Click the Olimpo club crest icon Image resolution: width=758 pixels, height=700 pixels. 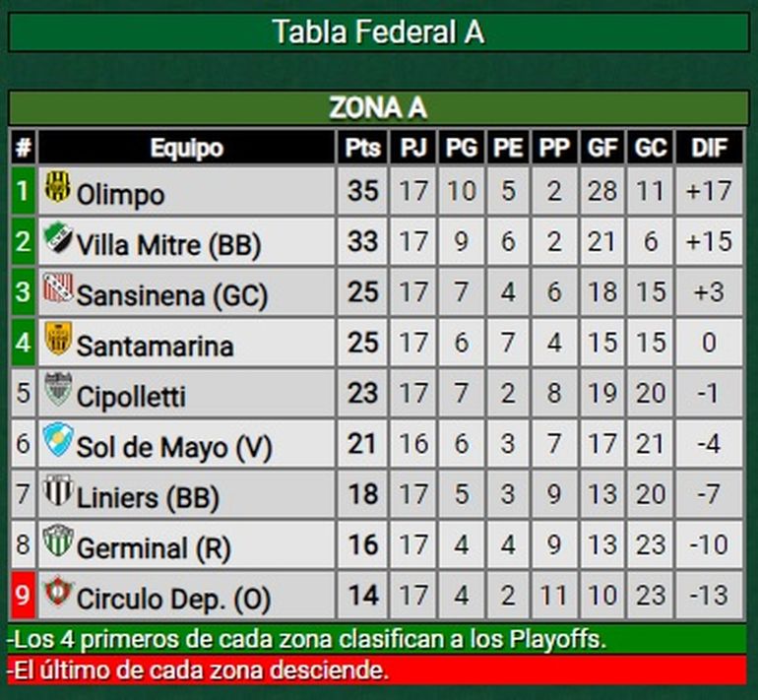pyautogui.click(x=58, y=188)
